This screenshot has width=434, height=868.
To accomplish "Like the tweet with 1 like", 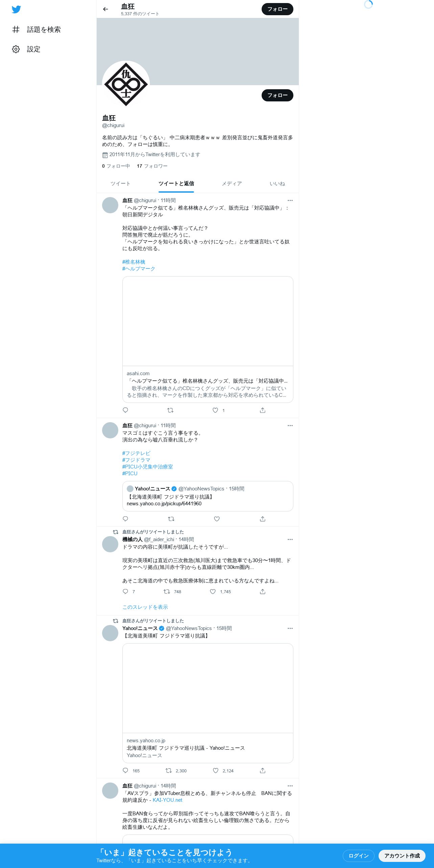I will click(x=215, y=410).
